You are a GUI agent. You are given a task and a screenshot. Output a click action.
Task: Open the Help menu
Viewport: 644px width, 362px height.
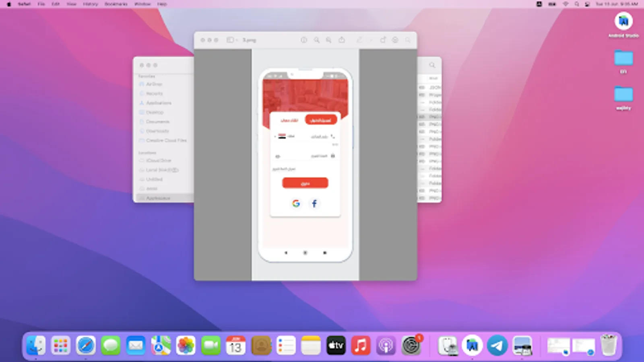coord(162,4)
